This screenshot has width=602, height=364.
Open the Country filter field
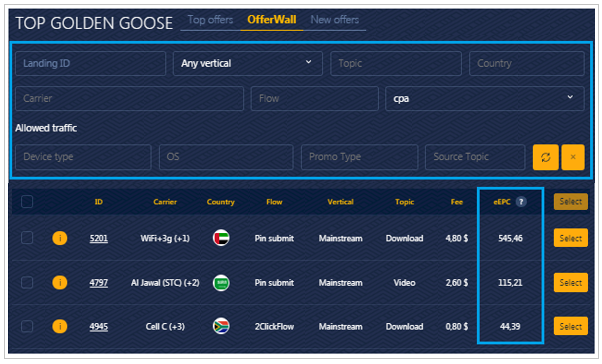click(527, 63)
